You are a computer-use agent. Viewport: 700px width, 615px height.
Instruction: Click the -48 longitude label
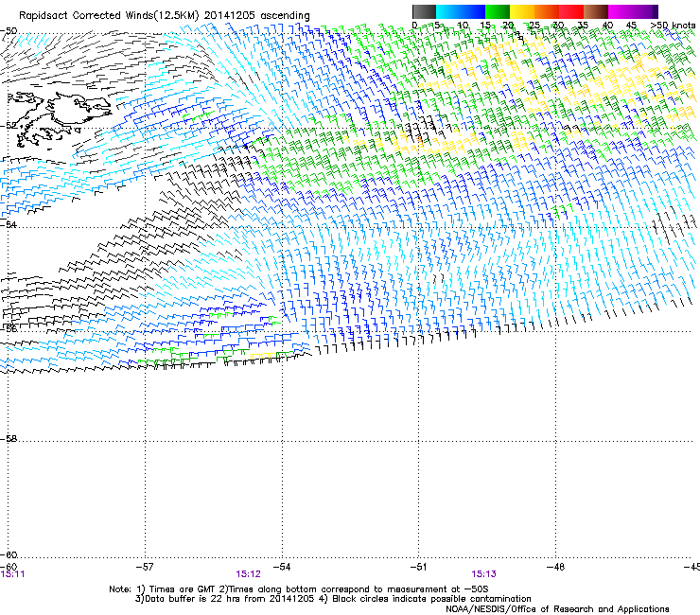point(555,567)
